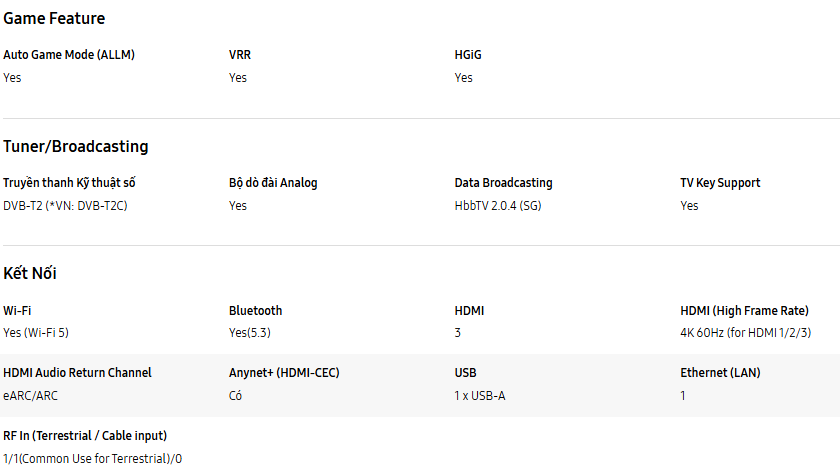Select the Auto Game Mode (ALLM) label

(69, 55)
